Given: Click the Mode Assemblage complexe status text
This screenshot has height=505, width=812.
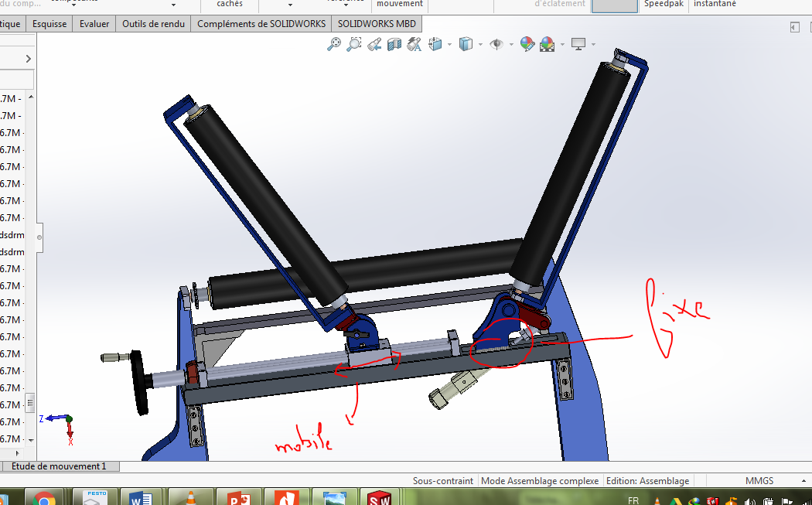Looking at the screenshot, I should click(x=540, y=481).
